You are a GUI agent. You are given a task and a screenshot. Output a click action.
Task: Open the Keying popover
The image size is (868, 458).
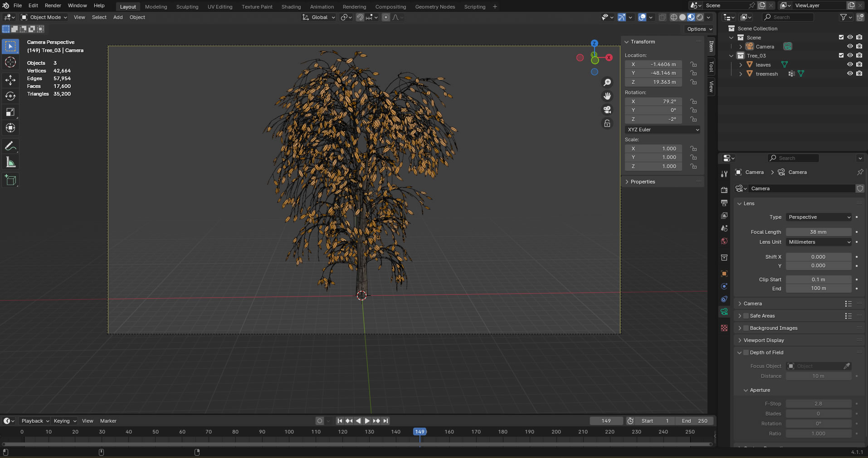click(64, 421)
